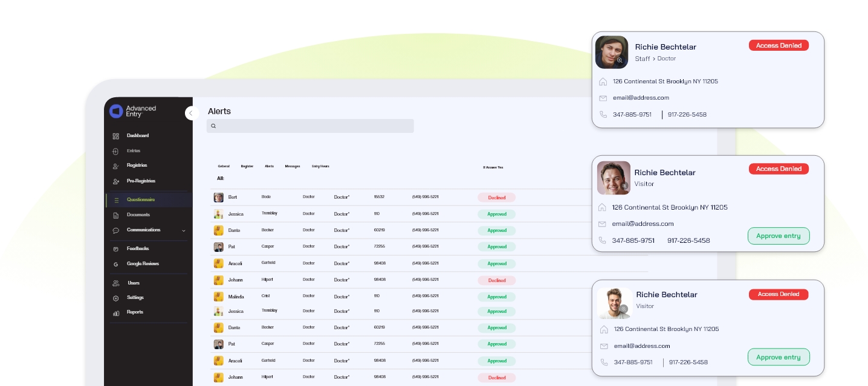The height and width of the screenshot is (386, 868).
Task: Click the Reports bar chart icon
Action: coord(116,312)
